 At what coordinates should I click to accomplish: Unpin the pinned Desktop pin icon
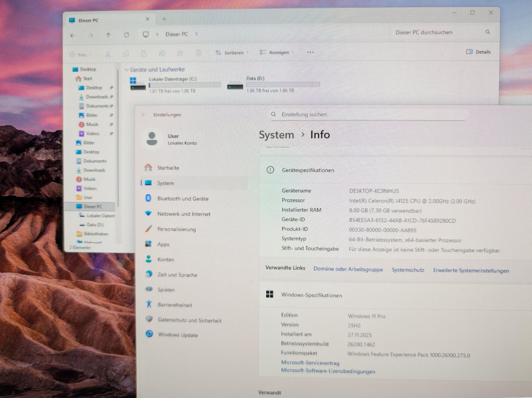[x=111, y=88]
